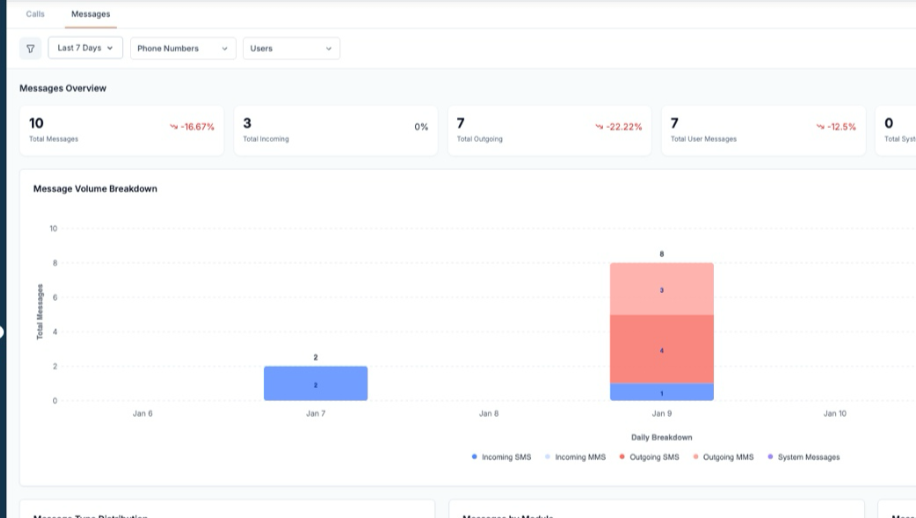
Task: Open the Users filter dropdown
Action: [291, 48]
